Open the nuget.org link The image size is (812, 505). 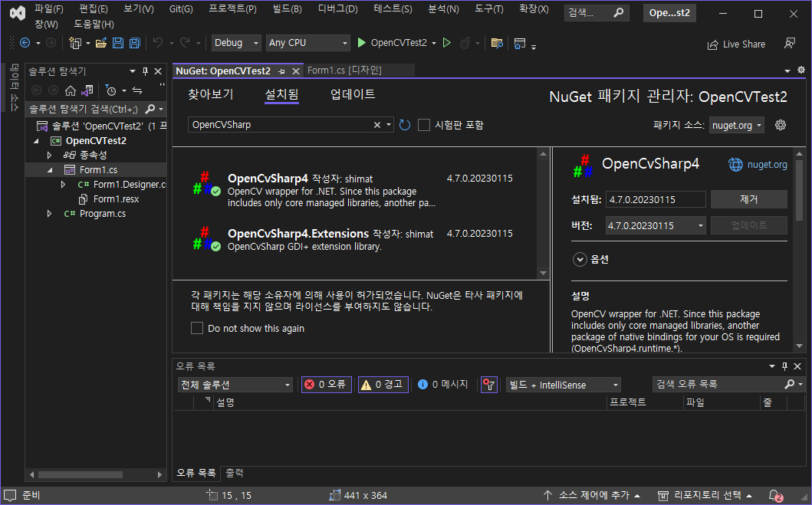point(767,165)
